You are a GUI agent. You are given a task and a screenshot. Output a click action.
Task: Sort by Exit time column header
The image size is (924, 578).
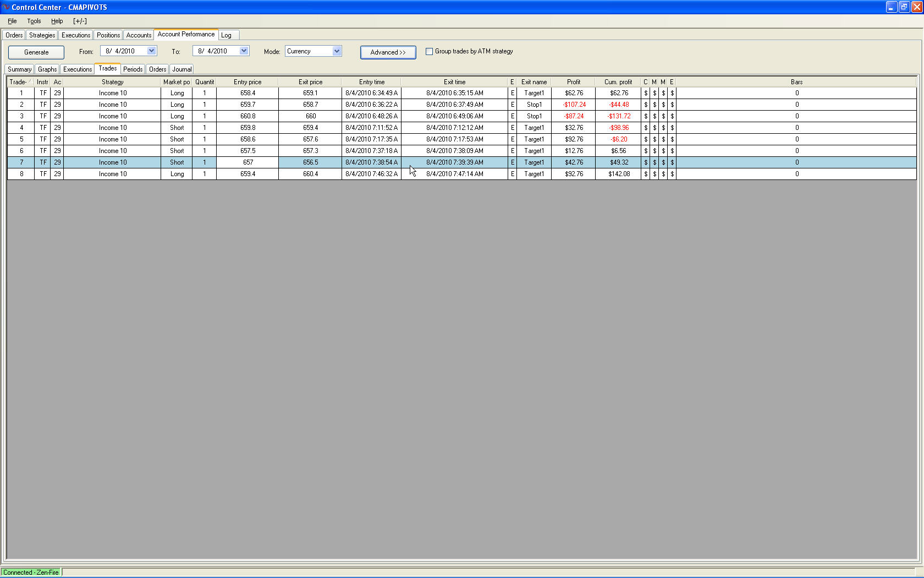pos(455,82)
